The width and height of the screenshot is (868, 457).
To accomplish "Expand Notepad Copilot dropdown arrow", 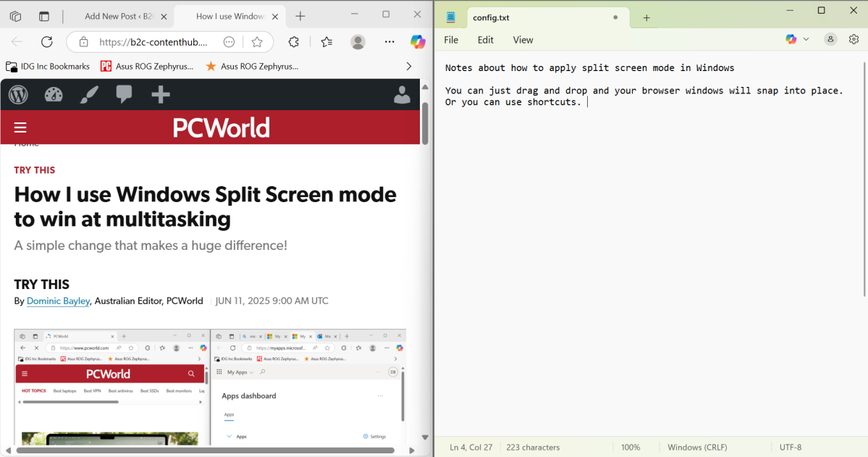I will [x=806, y=39].
